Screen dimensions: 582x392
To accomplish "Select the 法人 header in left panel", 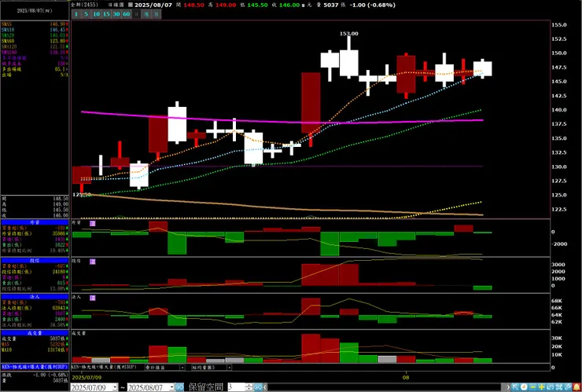I will 35,297.
